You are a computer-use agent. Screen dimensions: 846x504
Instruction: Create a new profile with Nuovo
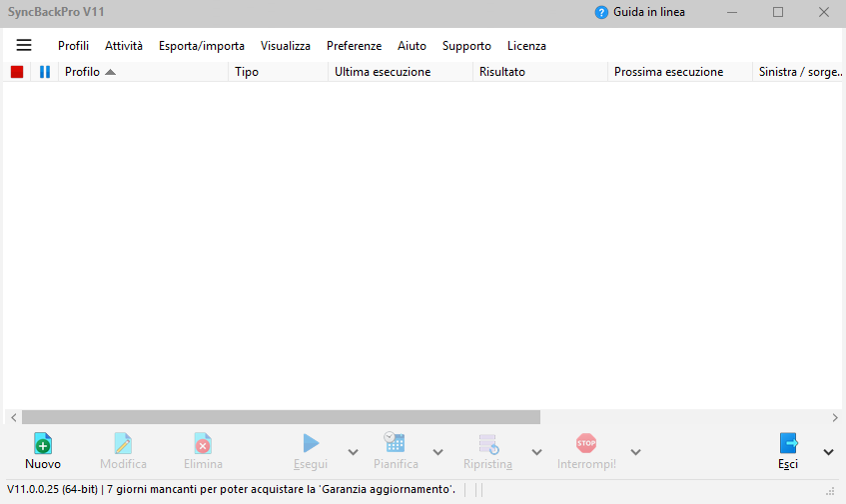coord(43,452)
